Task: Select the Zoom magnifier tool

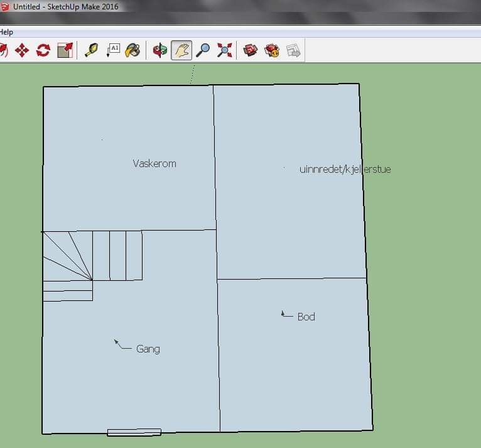Action: click(x=203, y=50)
